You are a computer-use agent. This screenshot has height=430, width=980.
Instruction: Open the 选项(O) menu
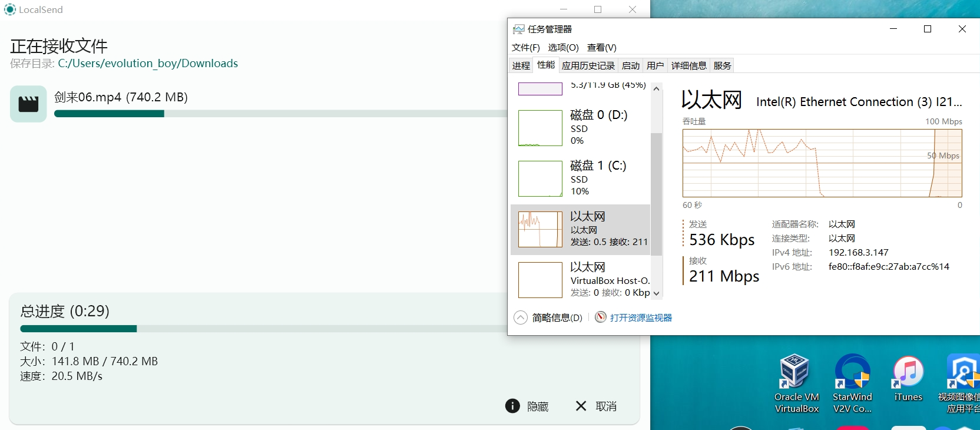(x=563, y=47)
